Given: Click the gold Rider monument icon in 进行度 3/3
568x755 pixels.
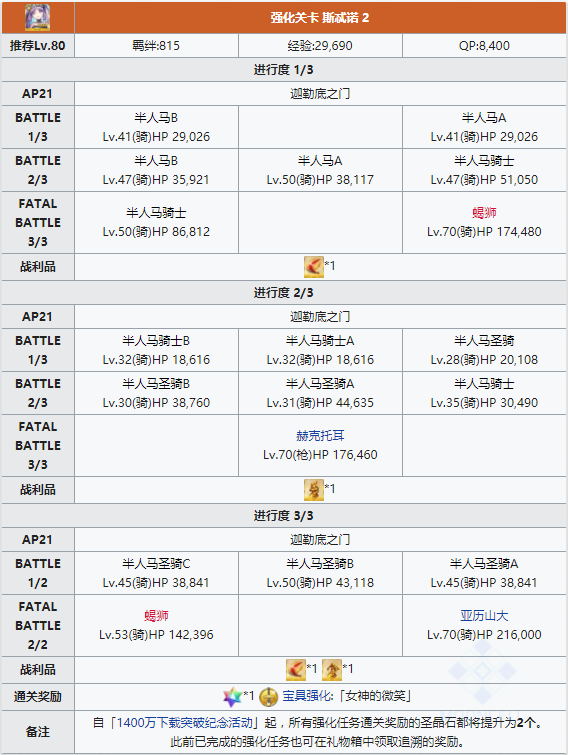Looking at the screenshot, I should [x=332, y=670].
